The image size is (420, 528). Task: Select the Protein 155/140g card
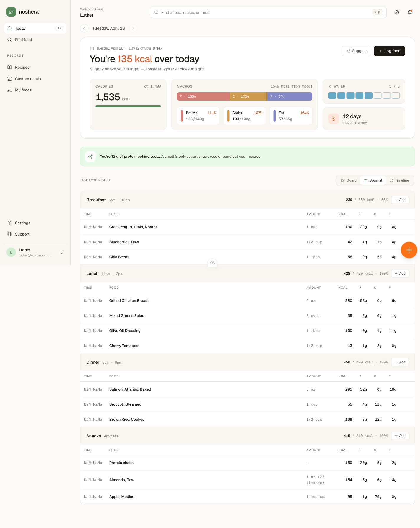click(x=198, y=116)
